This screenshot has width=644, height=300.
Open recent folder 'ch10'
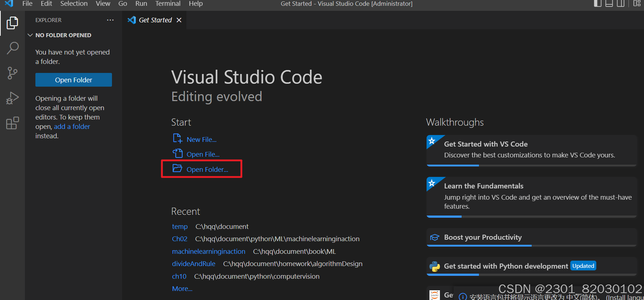179,277
